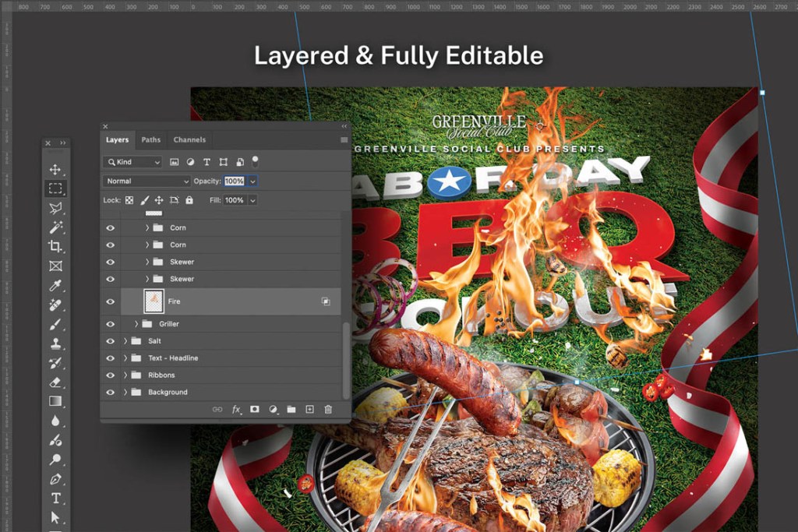Switch to the Layers tab
The width and height of the screenshot is (798, 532).
coord(117,140)
